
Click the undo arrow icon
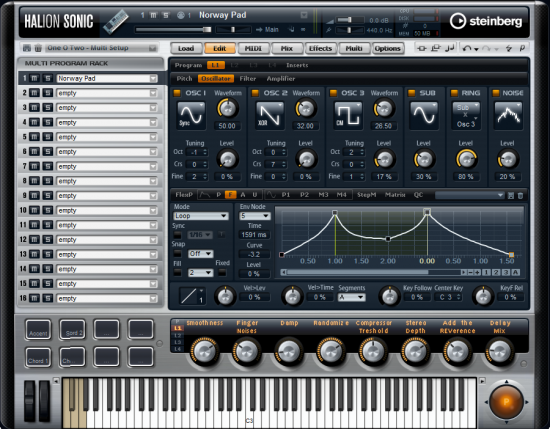pyautogui.click(x=467, y=48)
